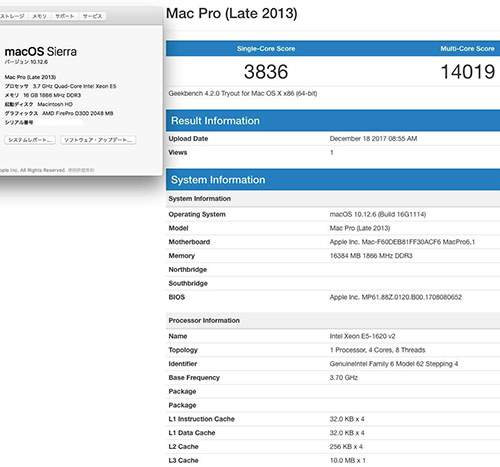
Task: Click the Single-Core Score header
Action: tap(266, 49)
